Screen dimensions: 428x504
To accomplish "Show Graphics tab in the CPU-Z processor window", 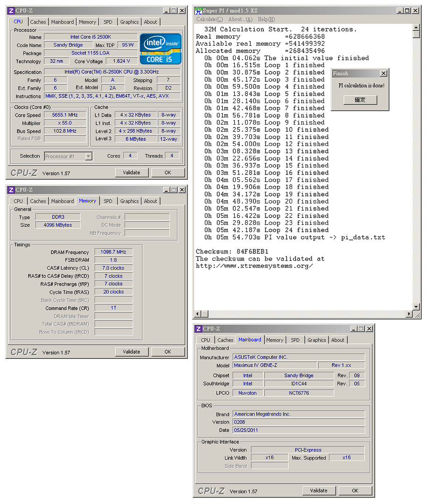I will pos(129,22).
